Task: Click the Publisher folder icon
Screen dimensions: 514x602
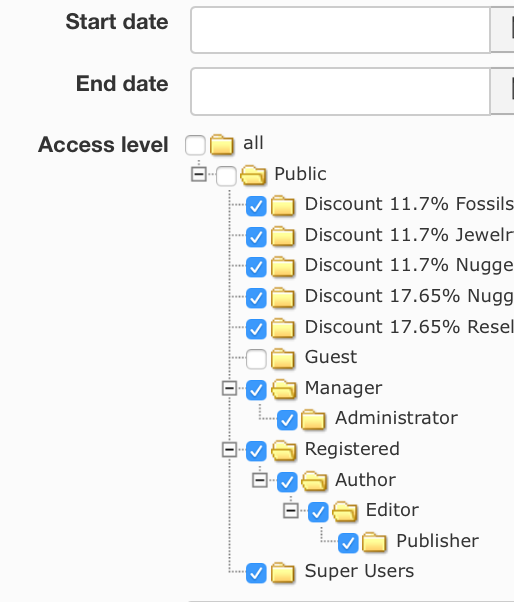Action: [374, 542]
